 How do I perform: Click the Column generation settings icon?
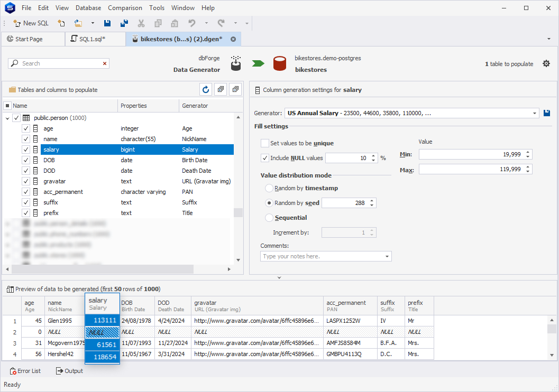(258, 90)
